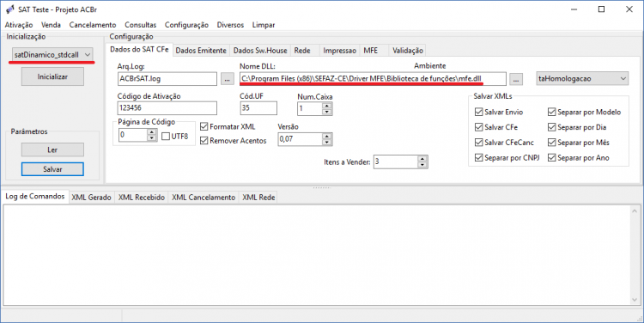Screen dimensions: 644x323
Task: Click the Página de Código value field
Action: [x=133, y=135]
